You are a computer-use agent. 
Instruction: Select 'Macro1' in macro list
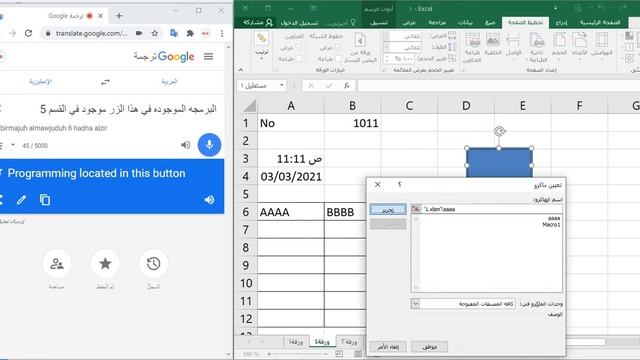(551, 224)
